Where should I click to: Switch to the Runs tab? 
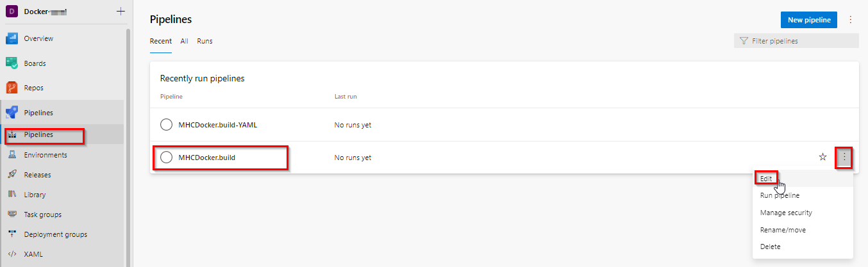click(204, 41)
